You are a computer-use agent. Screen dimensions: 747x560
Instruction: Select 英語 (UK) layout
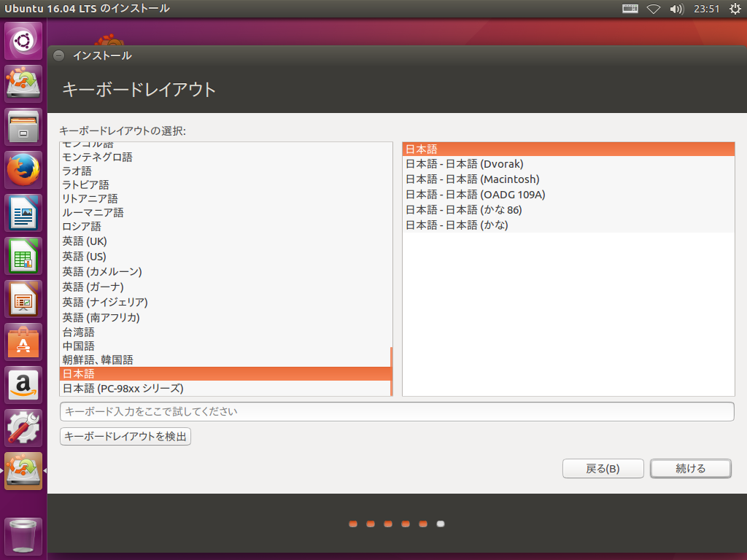click(x=225, y=241)
